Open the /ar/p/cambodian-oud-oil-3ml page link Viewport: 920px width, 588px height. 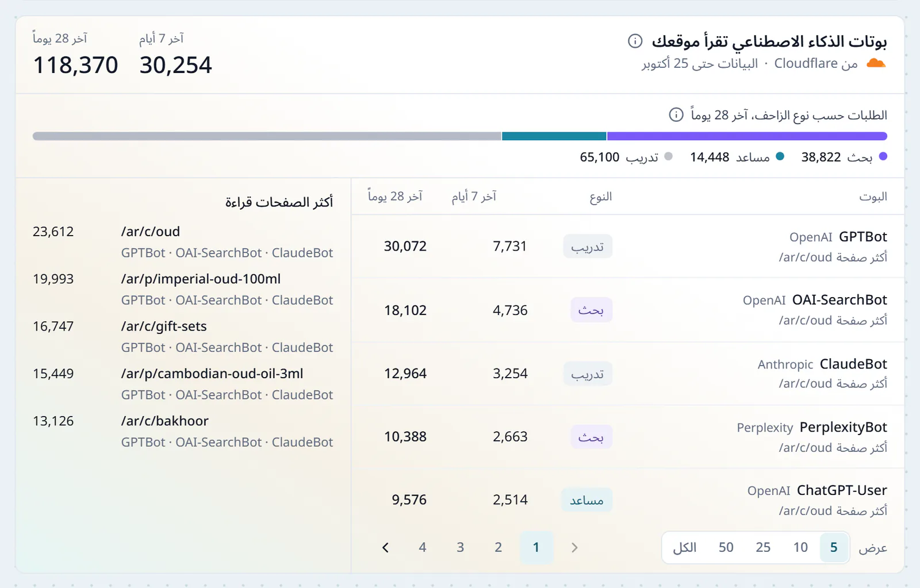212,374
